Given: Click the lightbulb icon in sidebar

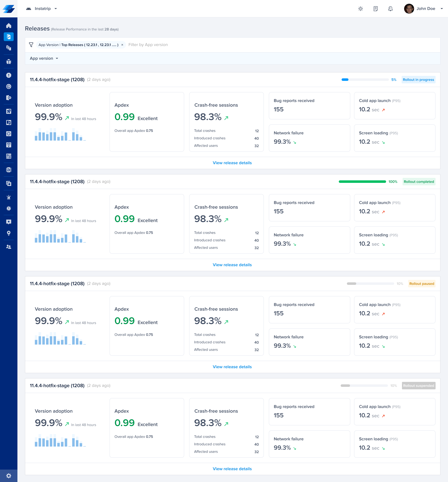Looking at the screenshot, I should 9,233.
